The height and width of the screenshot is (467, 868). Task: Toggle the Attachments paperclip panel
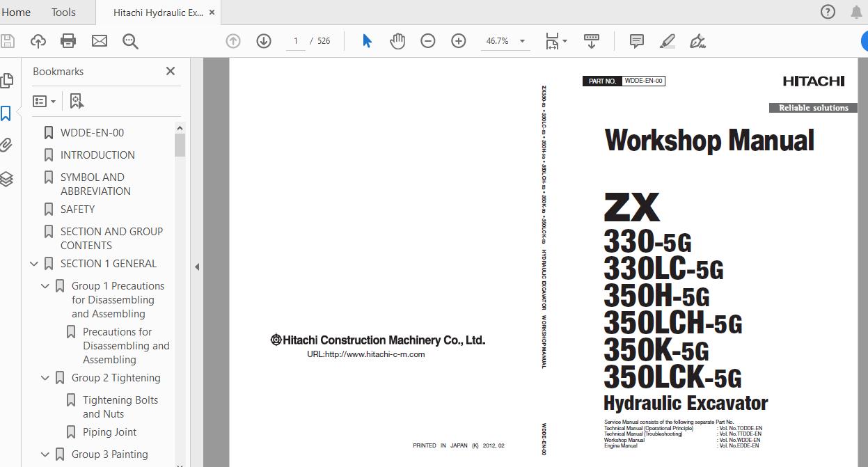click(x=6, y=145)
